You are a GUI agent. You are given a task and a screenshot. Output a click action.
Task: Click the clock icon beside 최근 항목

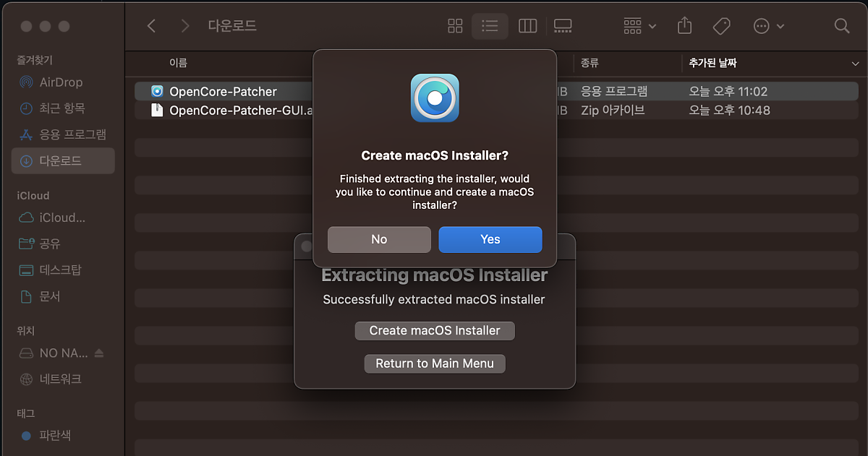point(26,108)
